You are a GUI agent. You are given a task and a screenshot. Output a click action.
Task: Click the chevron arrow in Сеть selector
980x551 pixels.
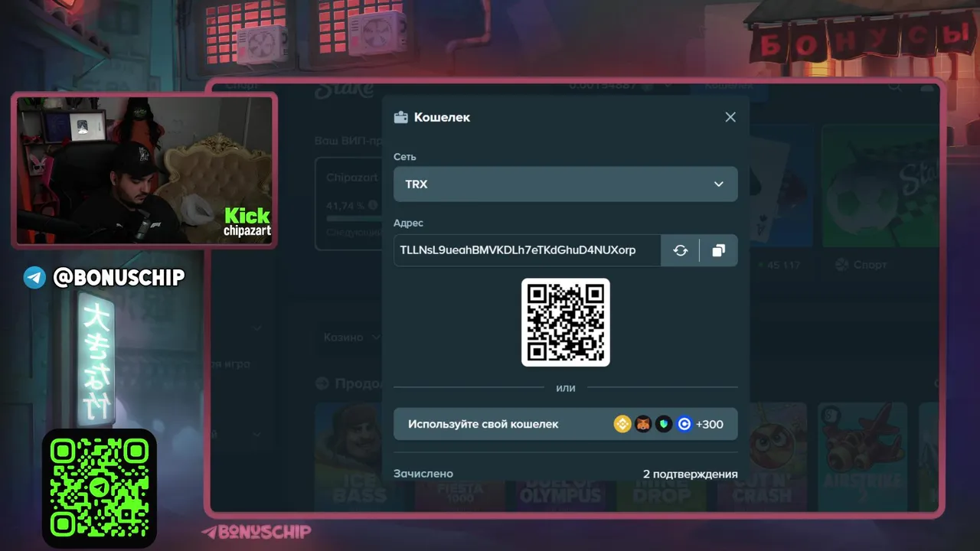(718, 184)
